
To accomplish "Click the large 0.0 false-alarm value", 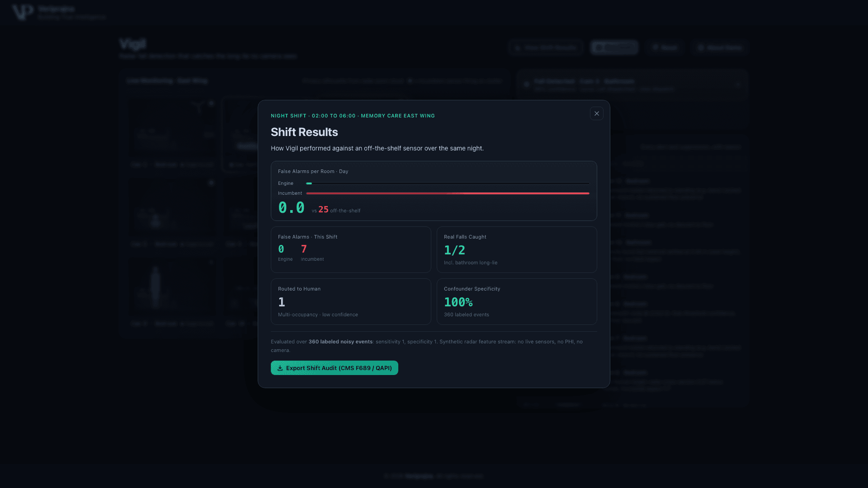I will click(291, 208).
